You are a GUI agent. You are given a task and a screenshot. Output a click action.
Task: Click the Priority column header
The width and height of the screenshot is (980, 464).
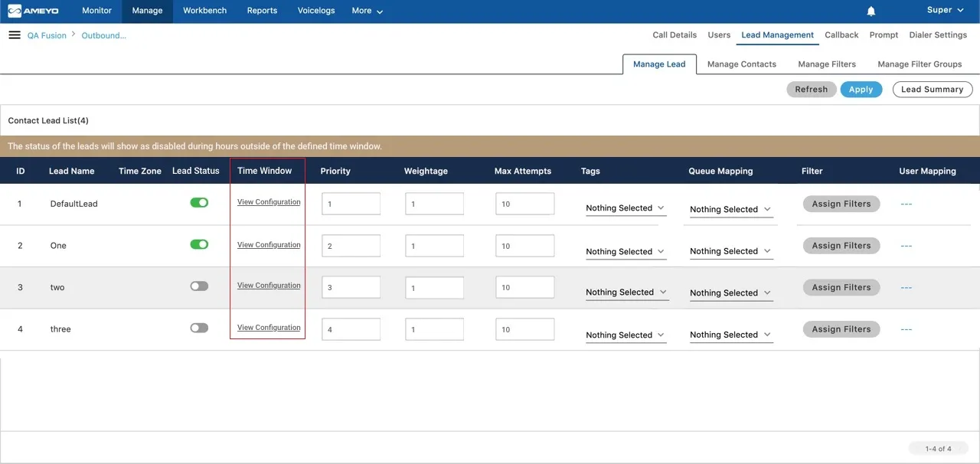pyautogui.click(x=335, y=171)
